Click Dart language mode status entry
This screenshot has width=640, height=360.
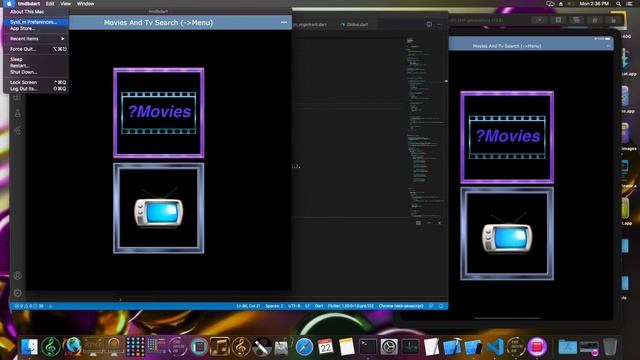[x=319, y=306]
